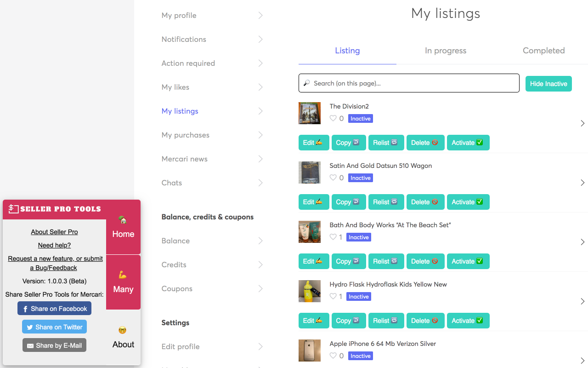This screenshot has width=588, height=368.
Task: Open The Division2 listing thumbnail
Action: (310, 113)
